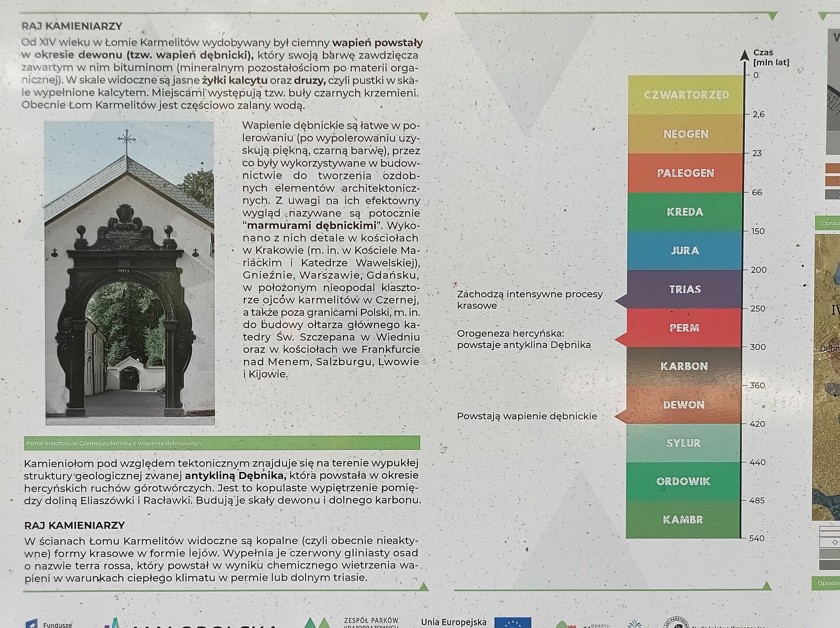Image resolution: width=840 pixels, height=628 pixels.
Task: Click the Czerna monastery portal photo
Action: coord(129,273)
